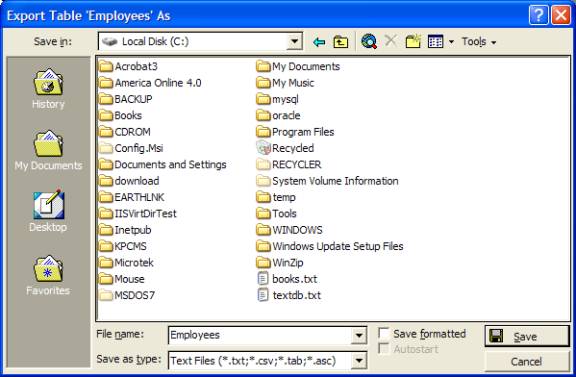Select the IISVirtDirTest folder
Screen dimensions: 576x377
coord(138,214)
